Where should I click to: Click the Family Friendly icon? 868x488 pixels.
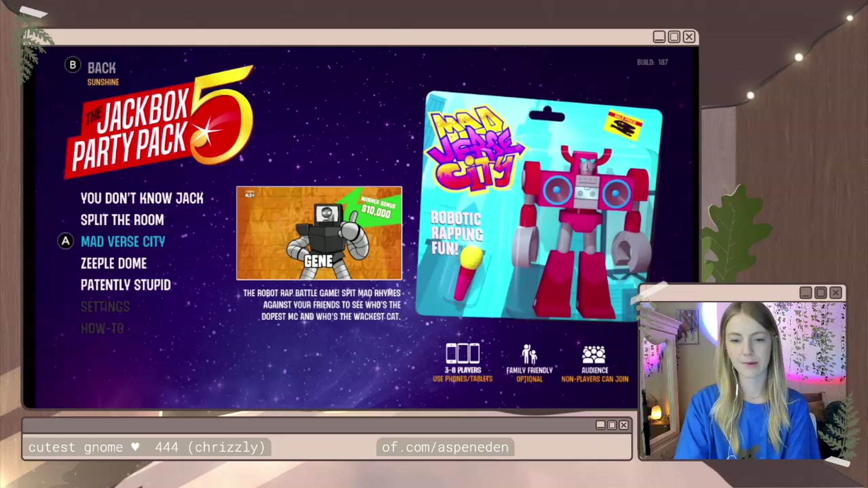(x=529, y=354)
